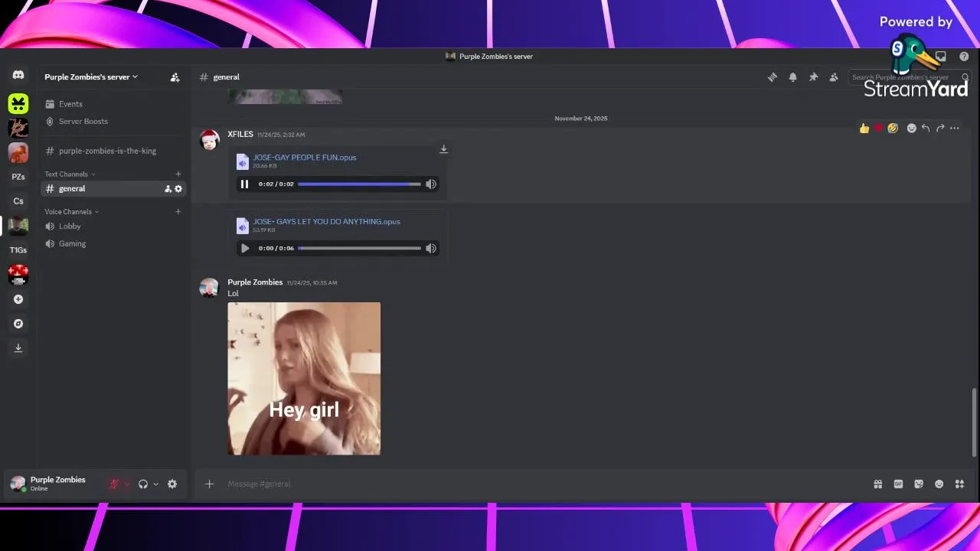This screenshot has height=551, width=980.
Task: Open microphone input options arrow
Action: tap(127, 484)
